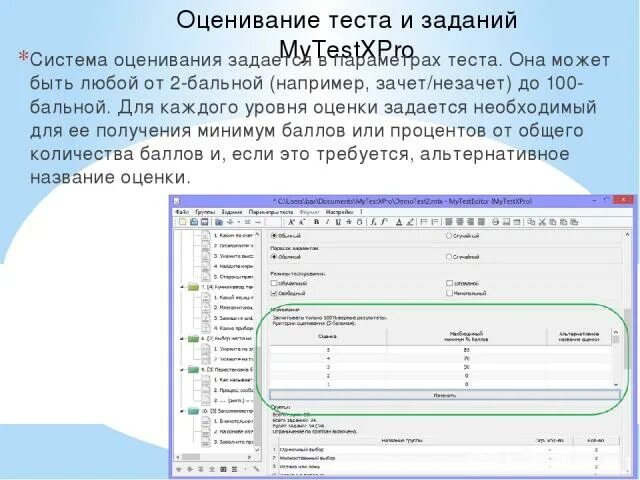Open the 'Задания' menu

231,212
